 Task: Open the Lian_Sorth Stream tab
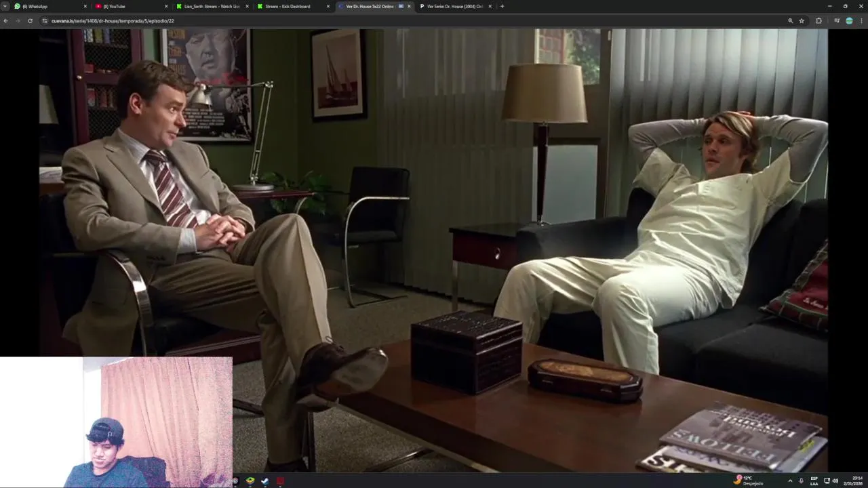click(212, 6)
